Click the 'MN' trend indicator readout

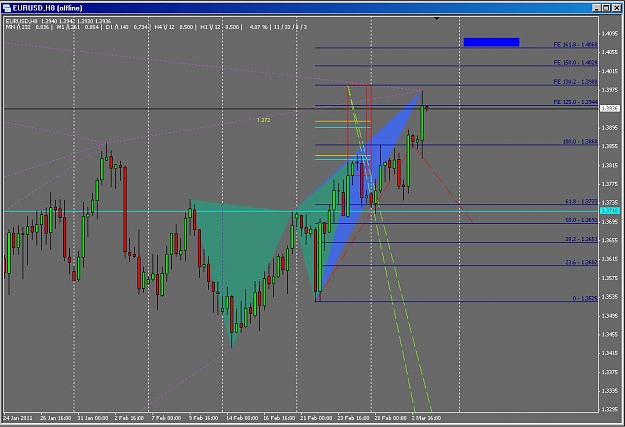27,27
